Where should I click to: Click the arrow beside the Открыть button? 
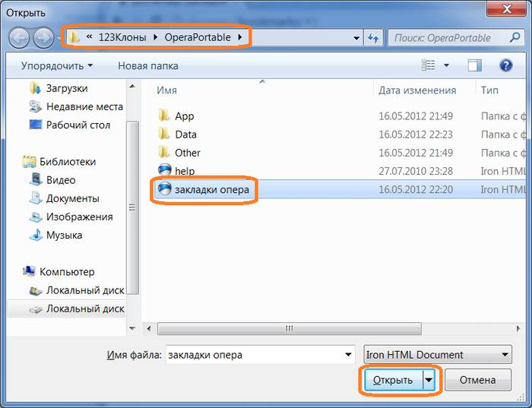coord(429,380)
